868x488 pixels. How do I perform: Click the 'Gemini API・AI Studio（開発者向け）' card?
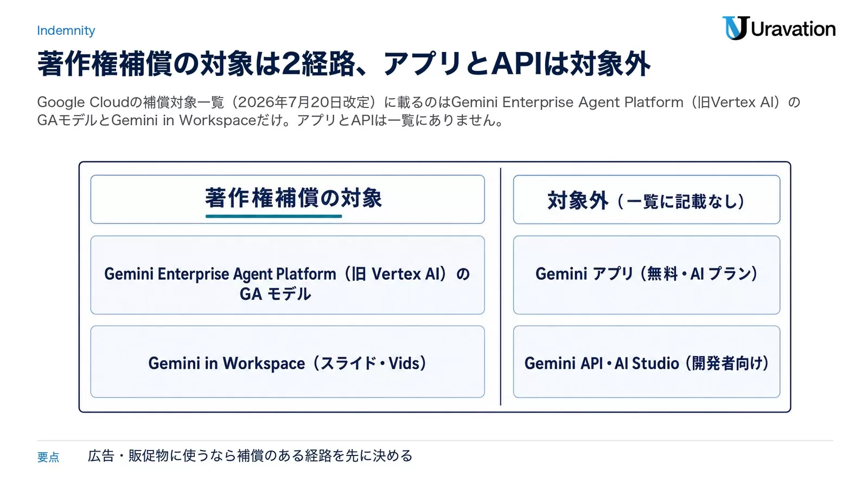pos(647,362)
